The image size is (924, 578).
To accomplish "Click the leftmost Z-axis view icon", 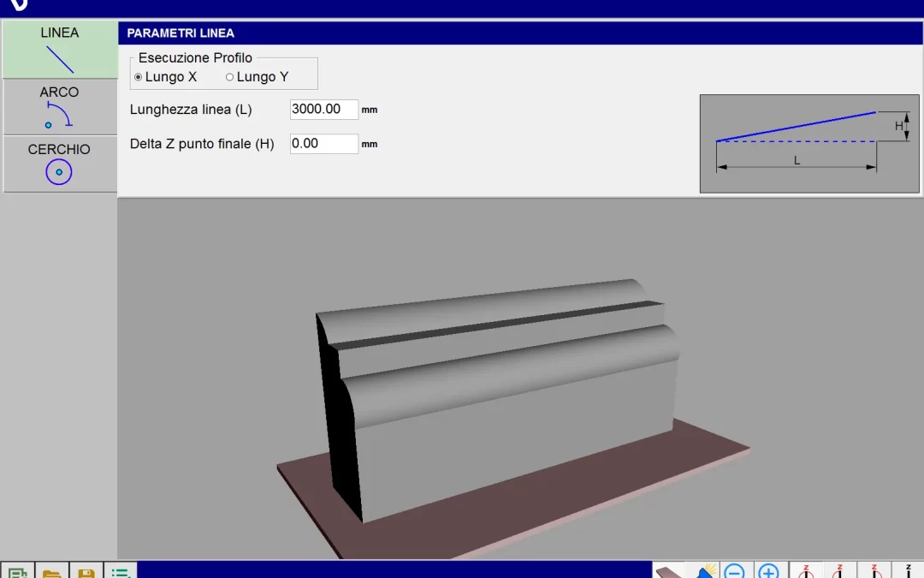I will tap(804, 571).
